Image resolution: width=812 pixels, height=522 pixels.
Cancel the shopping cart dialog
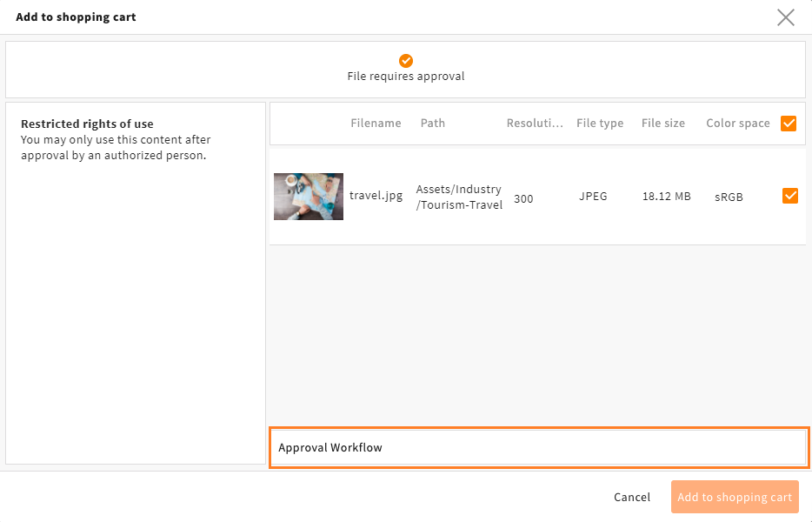click(632, 497)
